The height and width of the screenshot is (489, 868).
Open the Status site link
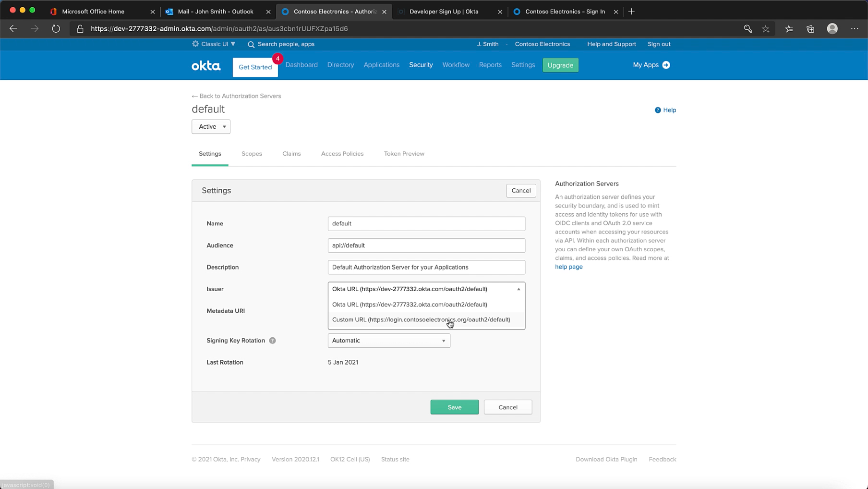[395, 460]
